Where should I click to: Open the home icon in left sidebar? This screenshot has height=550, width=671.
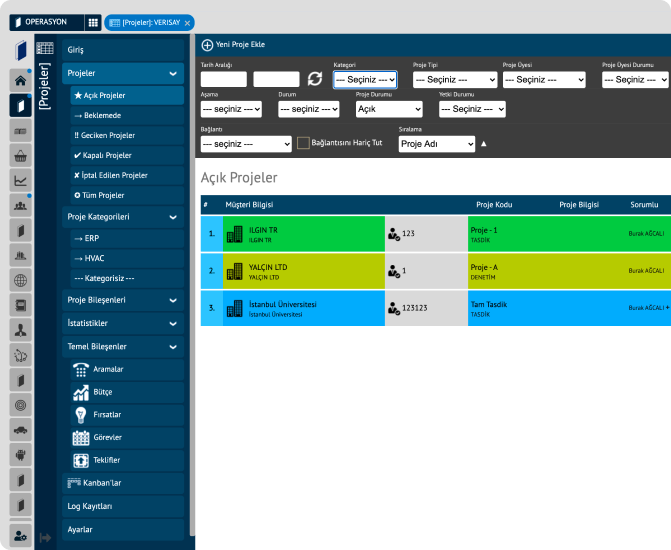[20, 80]
